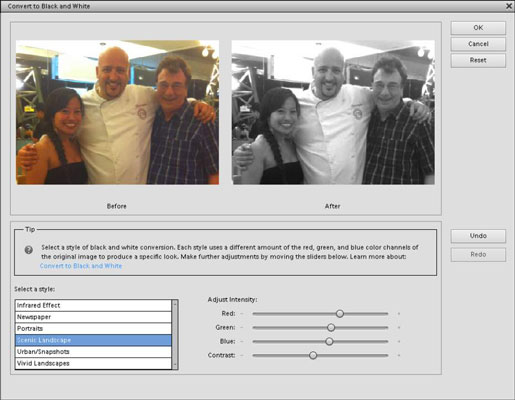515x400 pixels.
Task: Click the After preview image
Action: pyautogui.click(x=333, y=112)
